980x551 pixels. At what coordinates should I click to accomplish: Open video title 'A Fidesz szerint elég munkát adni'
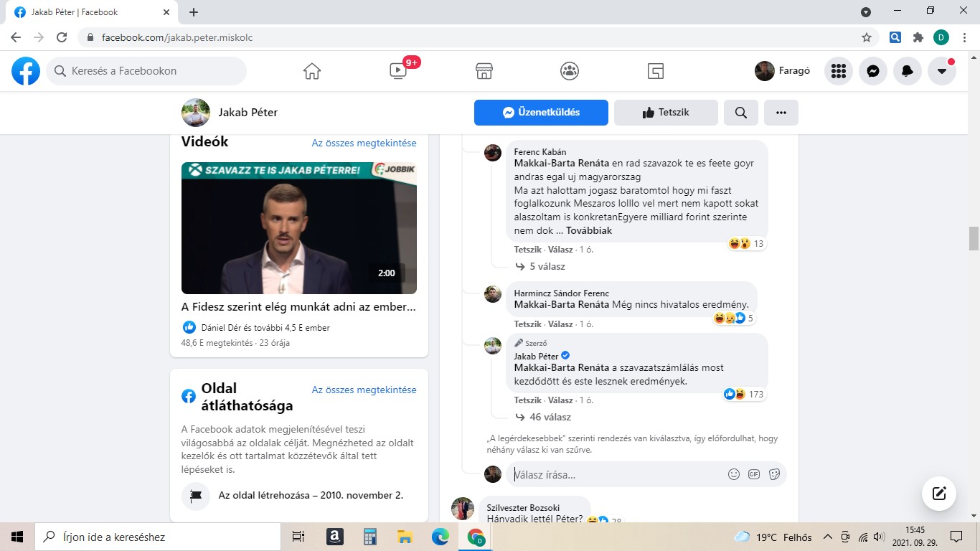point(298,307)
